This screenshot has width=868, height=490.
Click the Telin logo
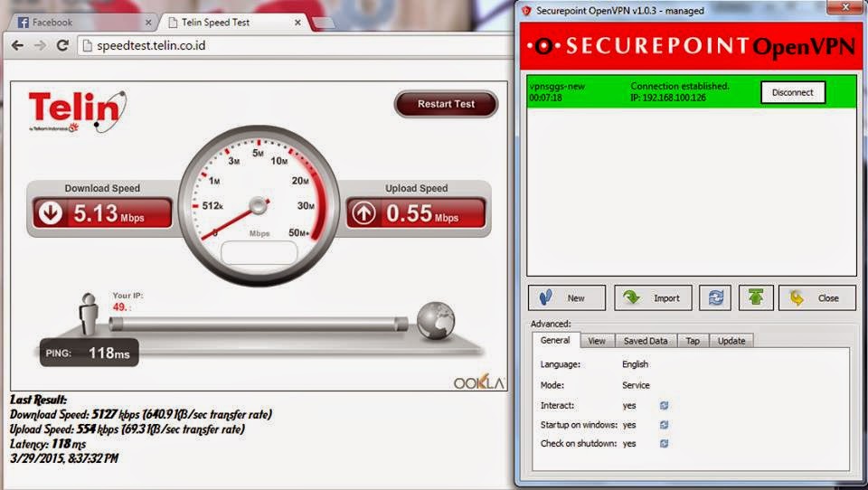click(x=78, y=111)
